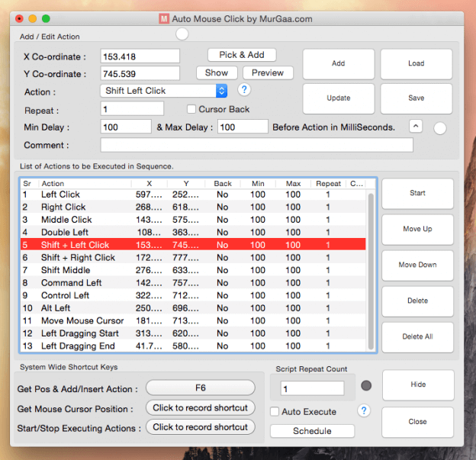
Task: Click the dark gray indicator beside Script Repeat Count
Action: [x=366, y=385]
